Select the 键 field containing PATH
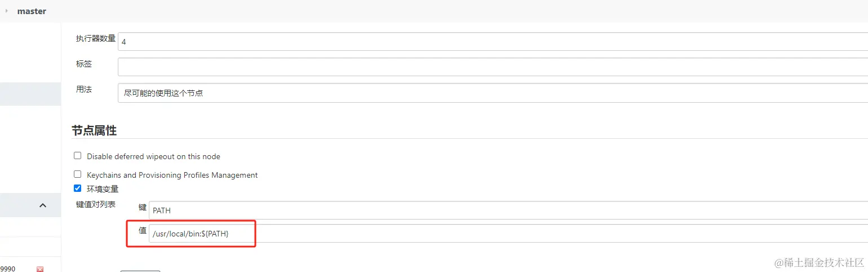The width and height of the screenshot is (868, 272). 507,210
